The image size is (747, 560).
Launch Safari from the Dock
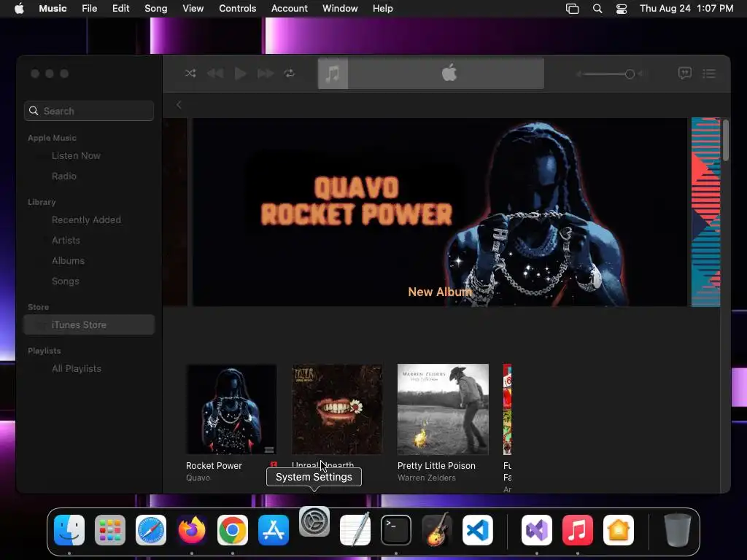151,530
